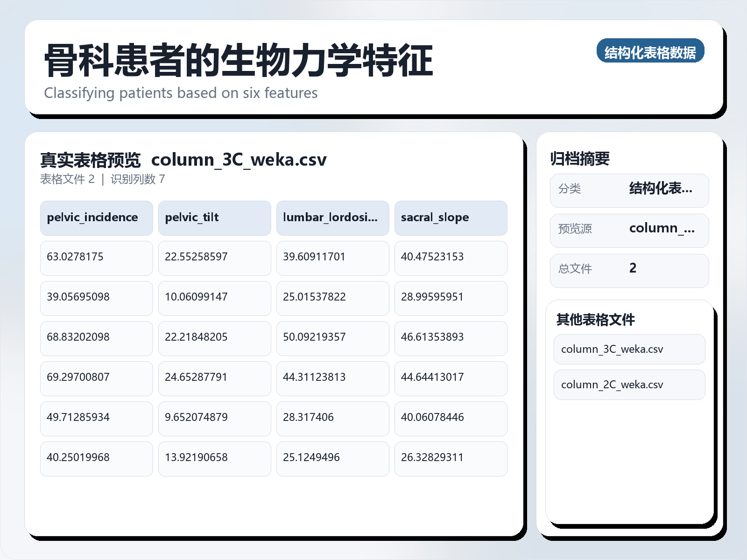Select the pelvic_tilt column header
Screen dimensions: 747x560
click(x=214, y=217)
